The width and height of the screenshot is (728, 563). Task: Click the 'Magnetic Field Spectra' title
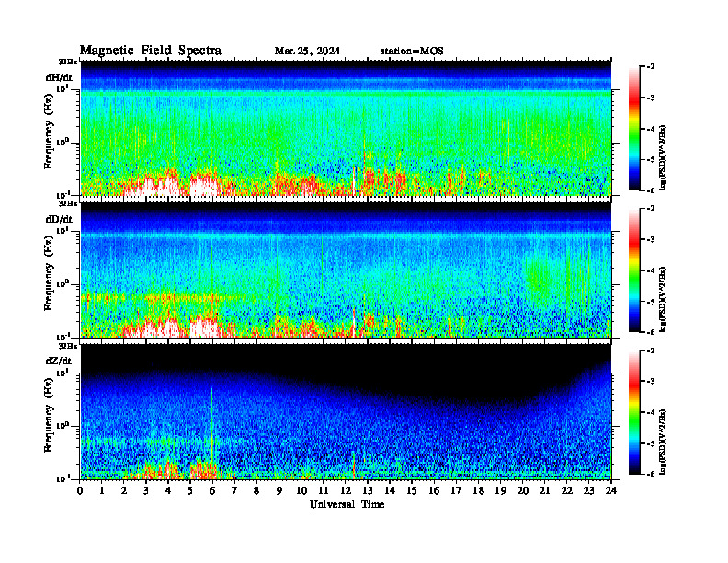pyautogui.click(x=151, y=51)
